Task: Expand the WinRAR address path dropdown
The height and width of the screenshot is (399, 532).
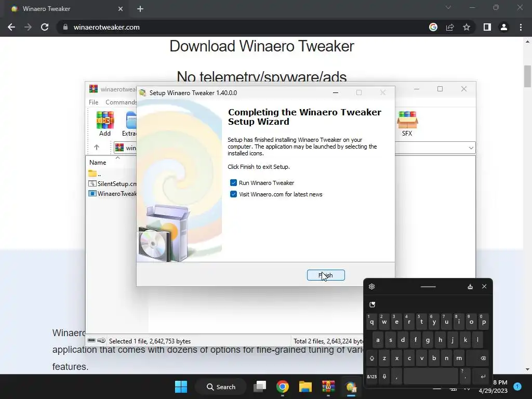Action: 471,148
